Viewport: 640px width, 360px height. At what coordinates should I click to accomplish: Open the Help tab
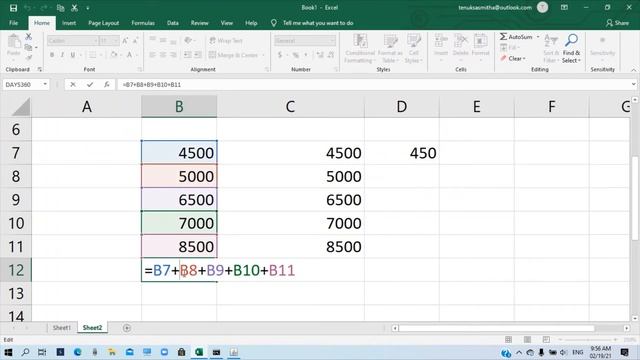(251, 23)
